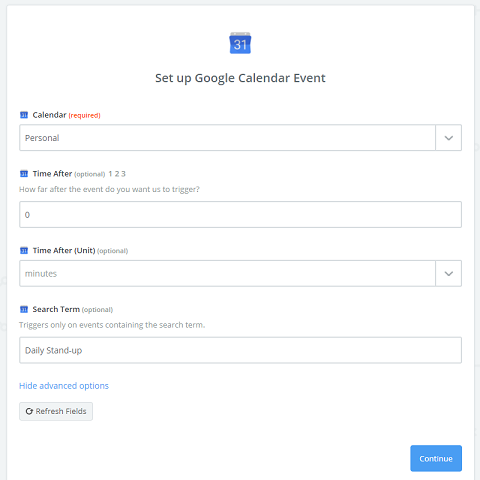Click the calendar icon beside Search Term label
The width and height of the screenshot is (480, 480).
click(24, 310)
